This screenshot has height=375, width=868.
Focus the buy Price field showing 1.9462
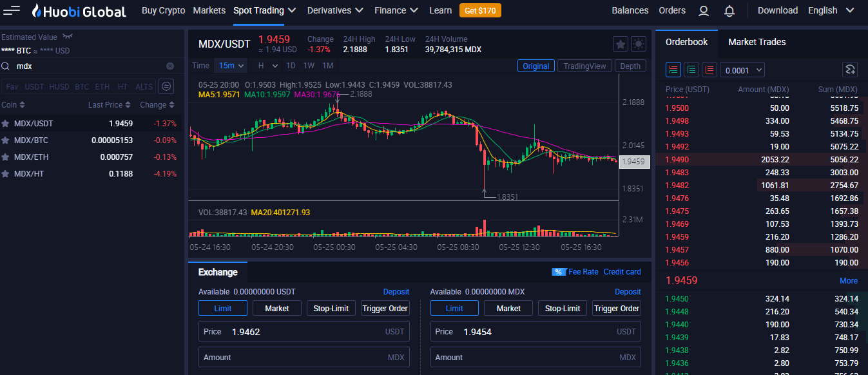304,332
